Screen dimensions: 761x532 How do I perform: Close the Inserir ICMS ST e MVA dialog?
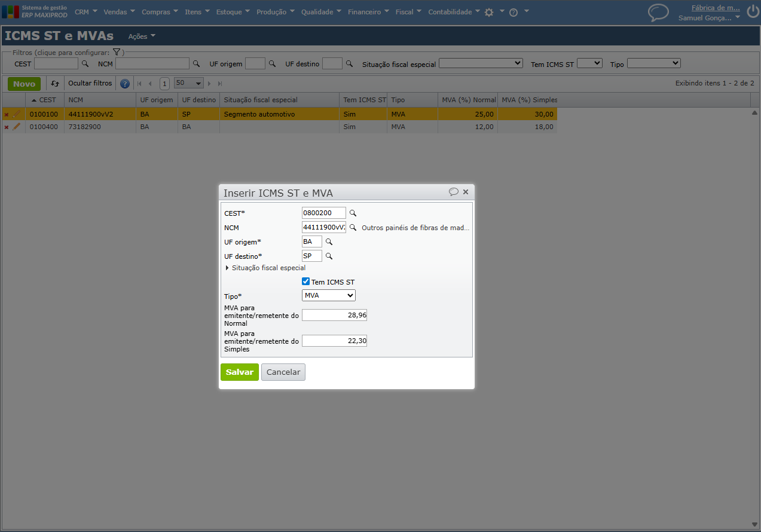[466, 192]
